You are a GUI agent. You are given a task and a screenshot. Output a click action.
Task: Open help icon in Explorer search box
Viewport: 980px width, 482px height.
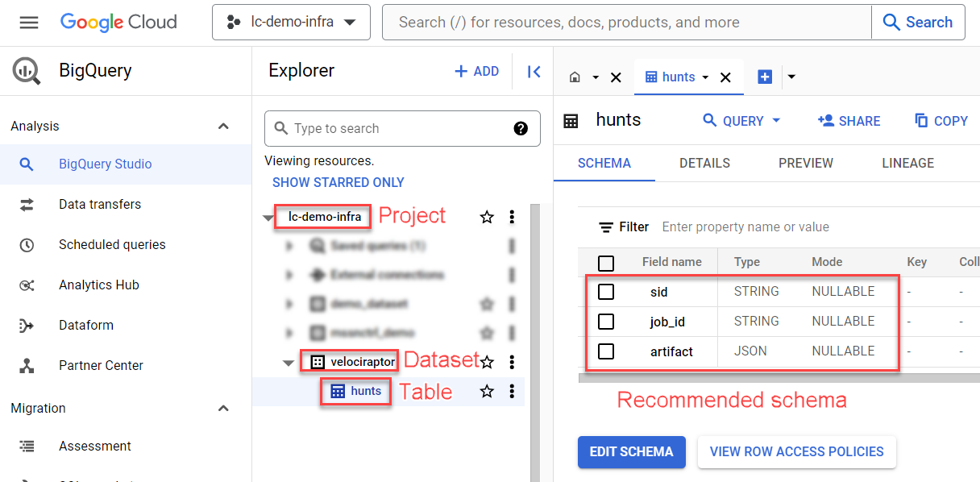click(x=521, y=128)
